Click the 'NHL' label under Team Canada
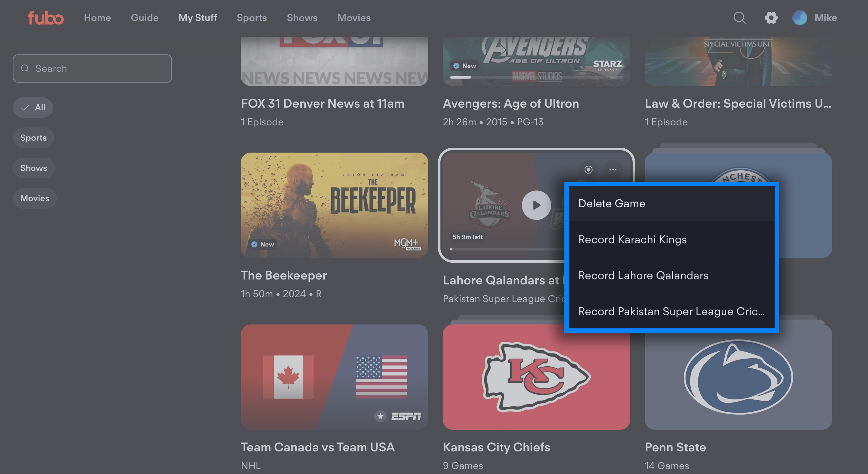Viewport: 868px width, 474px height. pyautogui.click(x=251, y=465)
